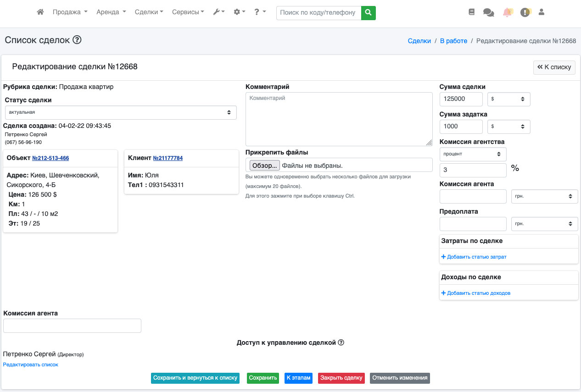This screenshot has height=392, width=581.
Task: Open object link №212-513-466
Action: (50, 158)
